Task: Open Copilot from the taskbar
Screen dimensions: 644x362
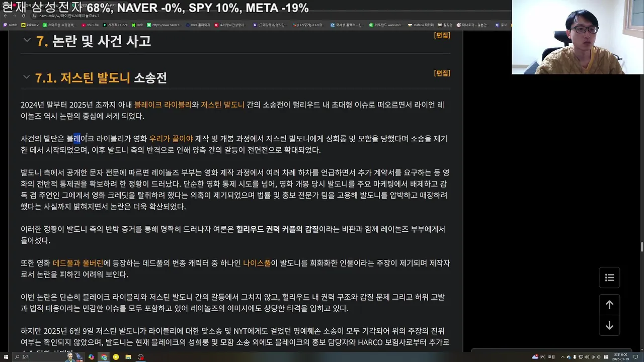Action: 91,357
